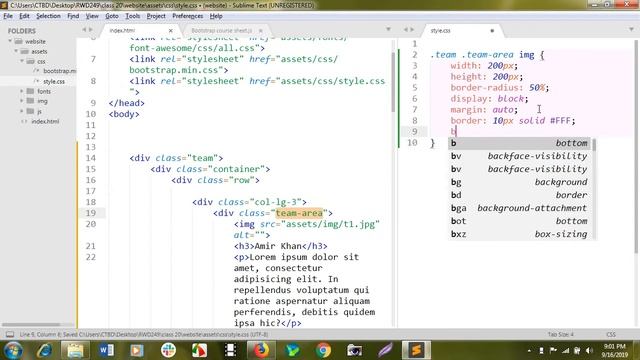640x360 pixels.
Task: Expand the fonts folder
Action: (22, 91)
